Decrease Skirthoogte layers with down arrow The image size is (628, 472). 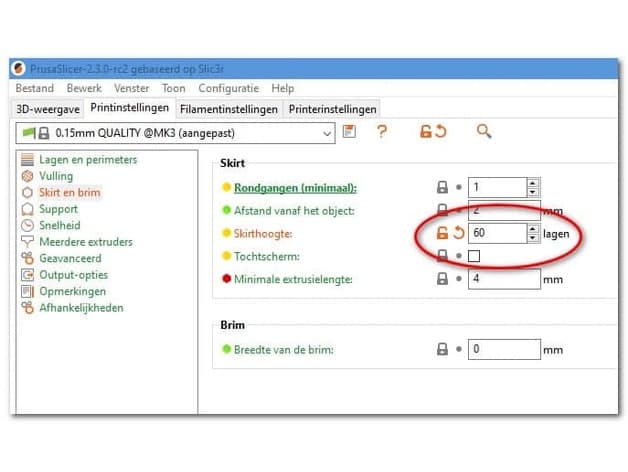532,238
